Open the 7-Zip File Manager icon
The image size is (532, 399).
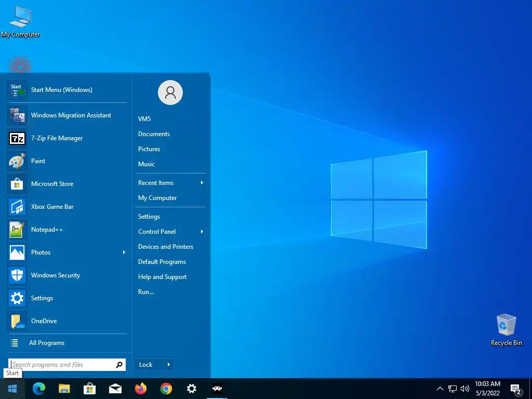coord(17,138)
